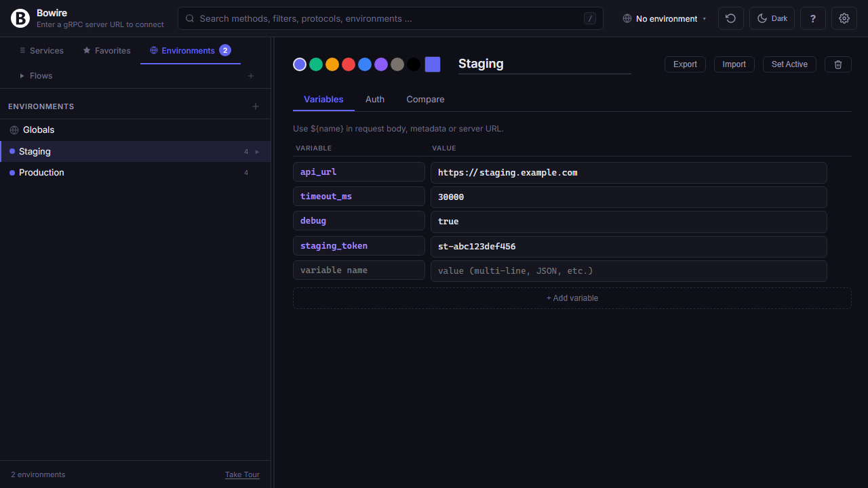This screenshot has height=488, width=868.
Task: Edit the st-abc123def456 value field
Action: click(x=629, y=247)
